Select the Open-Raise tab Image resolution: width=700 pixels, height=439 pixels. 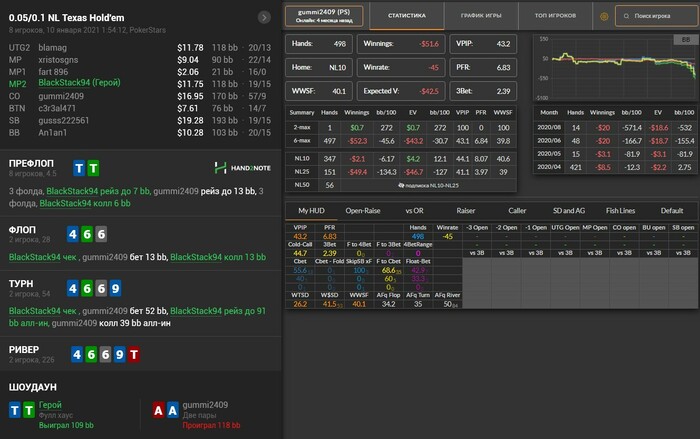click(x=362, y=211)
